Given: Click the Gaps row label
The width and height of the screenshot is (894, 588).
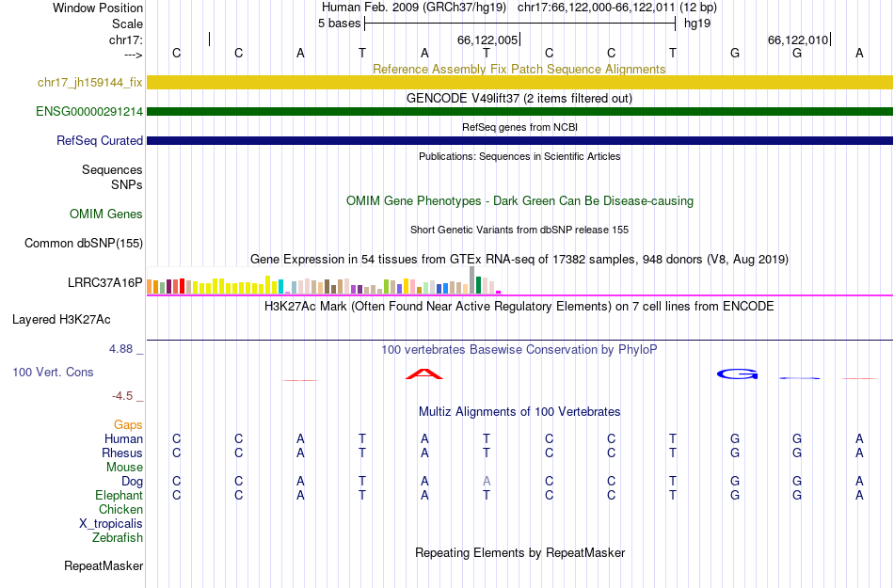Looking at the screenshot, I should 128,424.
